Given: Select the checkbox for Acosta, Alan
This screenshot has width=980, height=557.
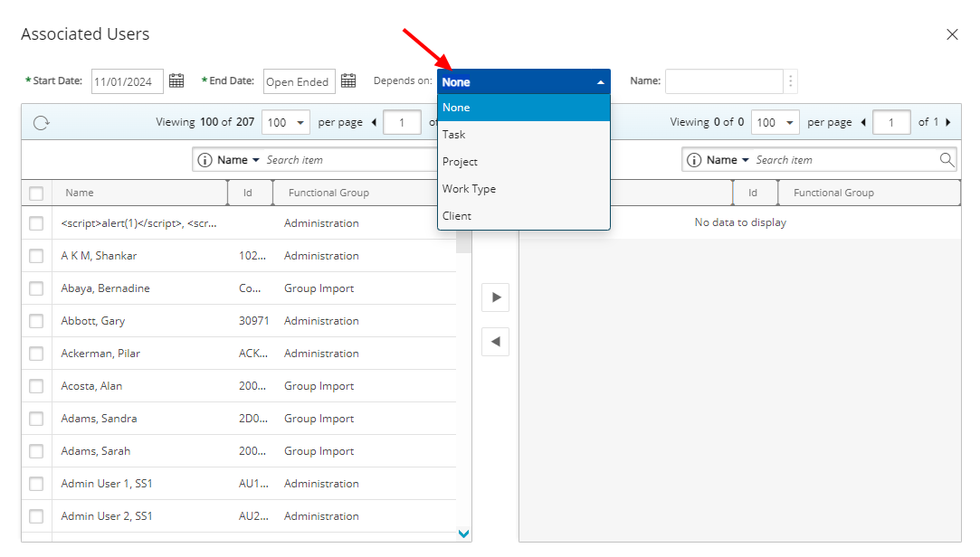Looking at the screenshot, I should (x=36, y=386).
